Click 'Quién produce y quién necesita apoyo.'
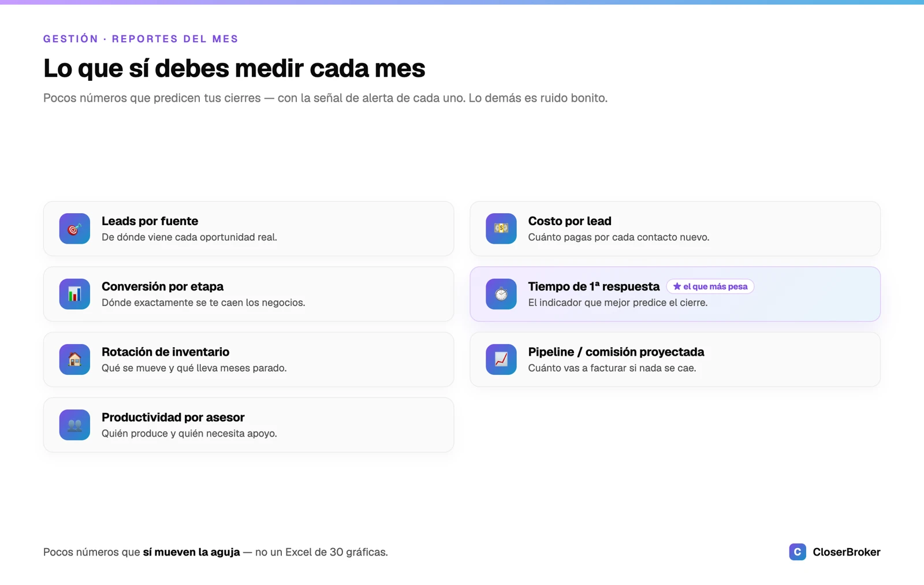 (x=189, y=434)
